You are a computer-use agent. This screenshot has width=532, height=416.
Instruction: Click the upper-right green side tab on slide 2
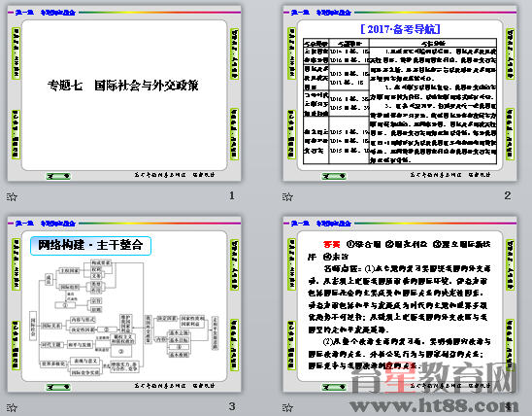510,53
